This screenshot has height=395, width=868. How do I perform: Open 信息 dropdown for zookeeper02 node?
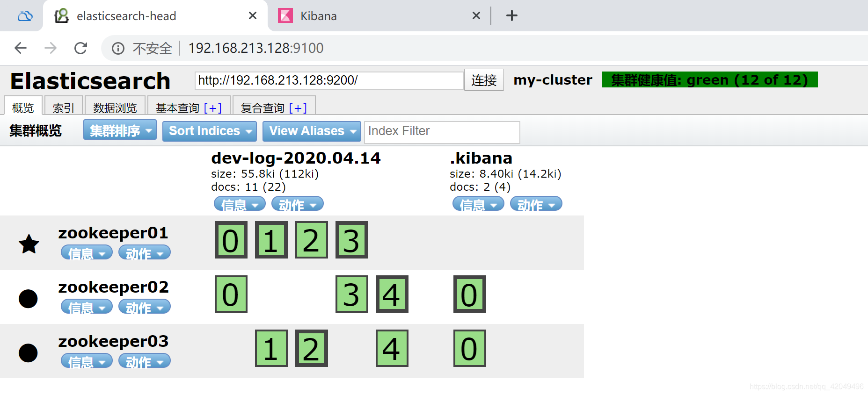pos(87,307)
